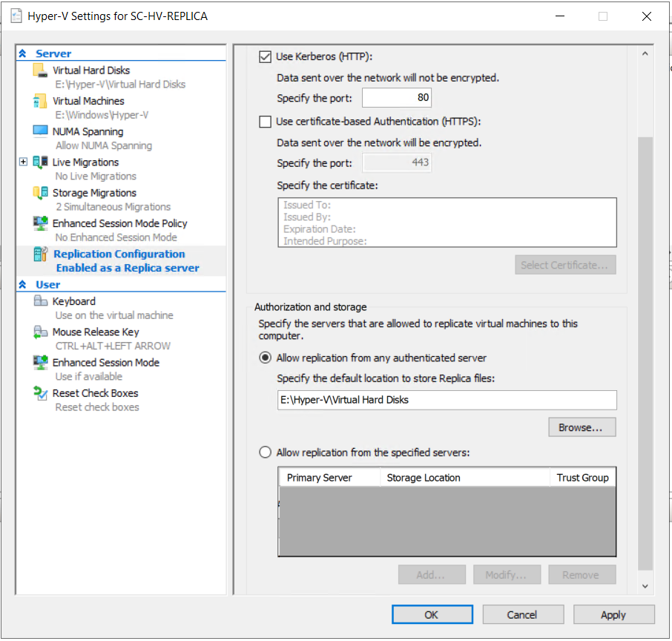Screen dimensions: 672x641
Task: Click OK to save settings
Action: [x=432, y=615]
